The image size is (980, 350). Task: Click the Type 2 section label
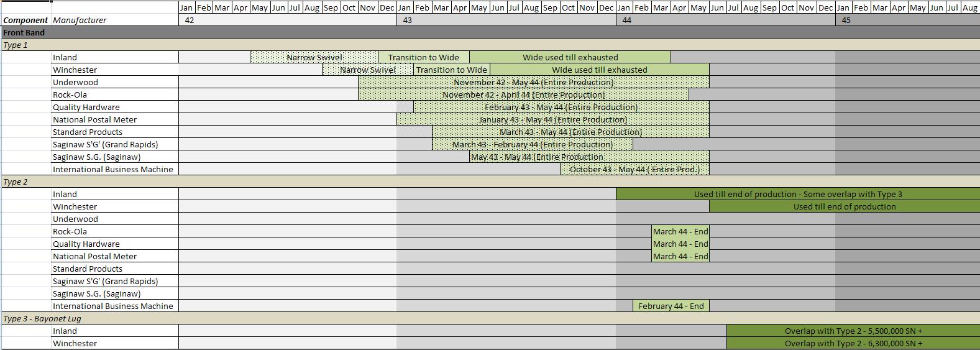pos(16,182)
